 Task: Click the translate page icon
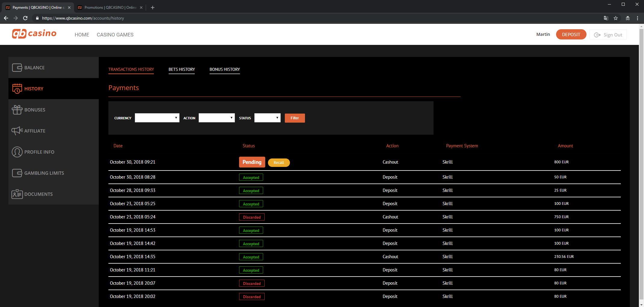tap(606, 18)
